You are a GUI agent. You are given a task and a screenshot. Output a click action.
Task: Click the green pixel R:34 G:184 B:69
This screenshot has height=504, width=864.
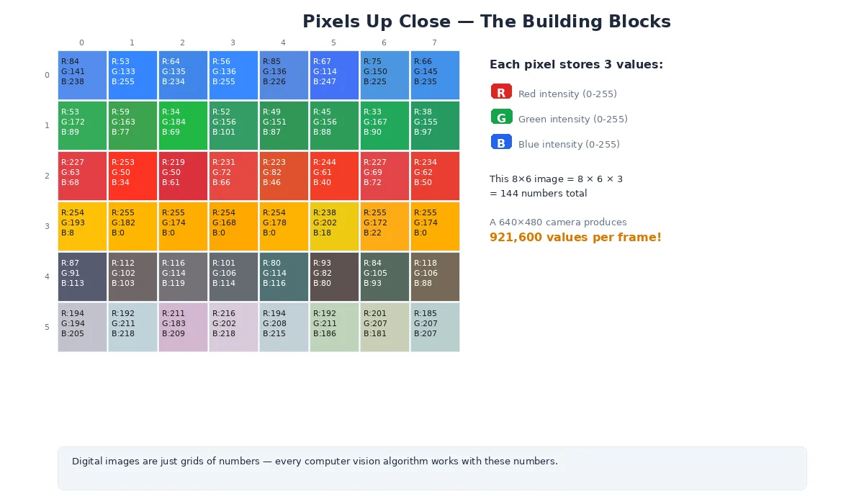pyautogui.click(x=183, y=125)
